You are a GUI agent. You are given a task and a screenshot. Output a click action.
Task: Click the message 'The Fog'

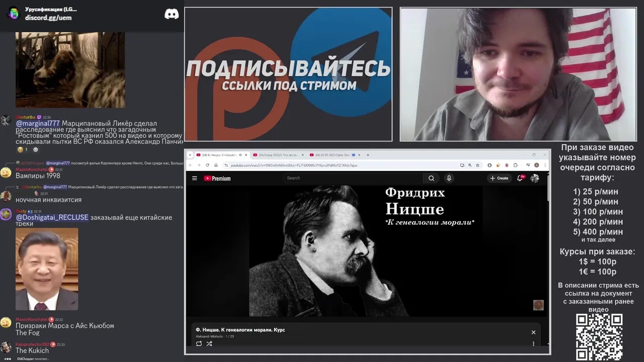point(27,333)
